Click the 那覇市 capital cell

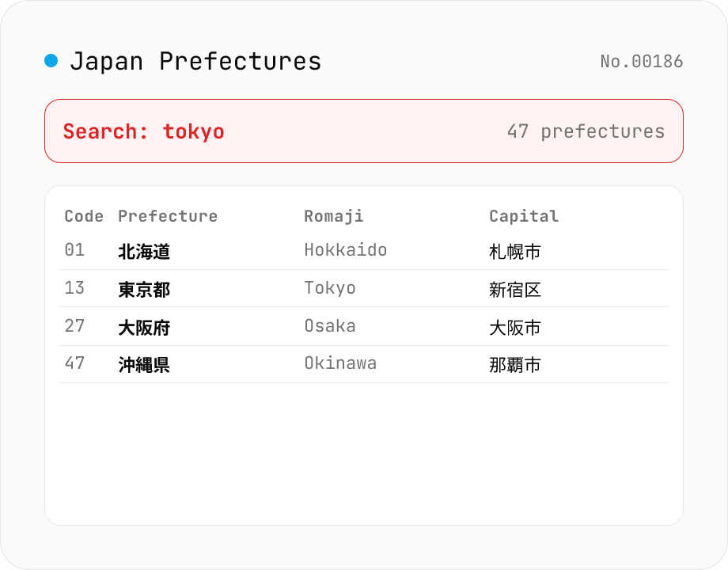coord(515,365)
